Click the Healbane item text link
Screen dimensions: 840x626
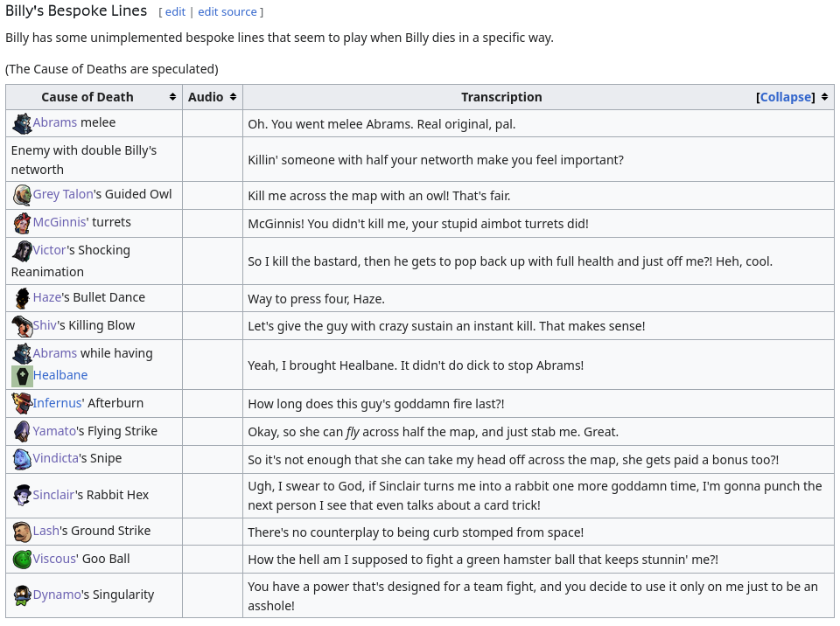(60, 375)
